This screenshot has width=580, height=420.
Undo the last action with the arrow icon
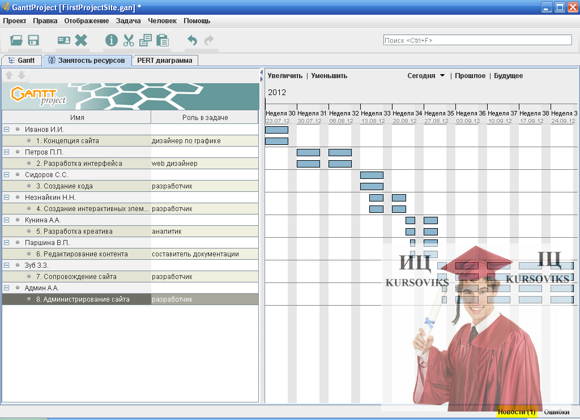tap(192, 40)
